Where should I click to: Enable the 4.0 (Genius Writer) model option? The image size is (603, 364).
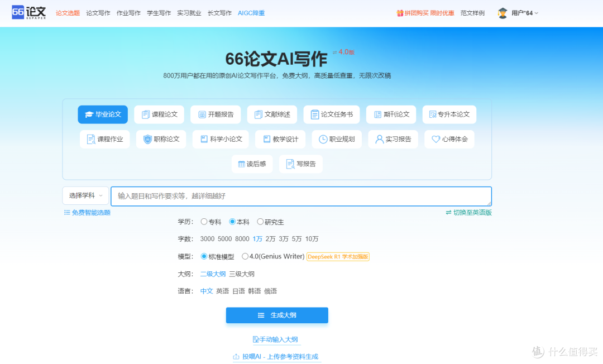pyautogui.click(x=245, y=257)
